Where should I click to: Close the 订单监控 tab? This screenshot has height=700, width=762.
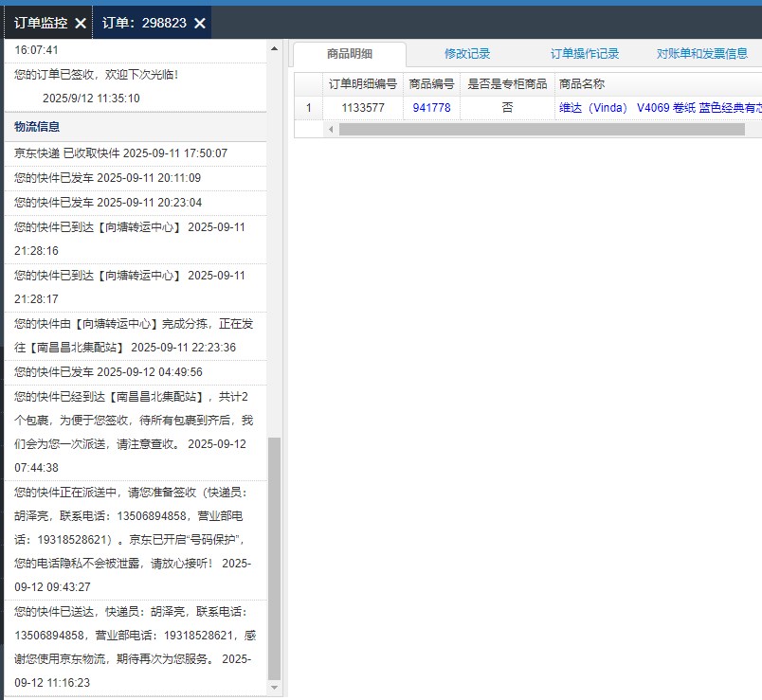pyautogui.click(x=81, y=23)
